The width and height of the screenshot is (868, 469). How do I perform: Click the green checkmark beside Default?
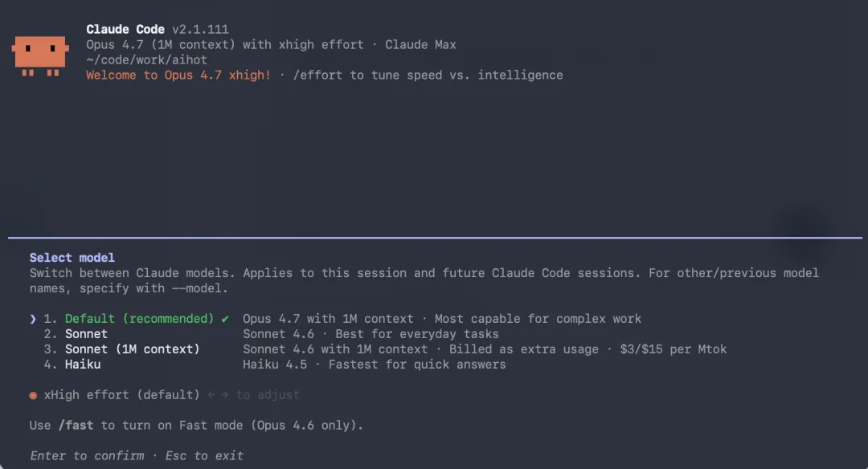[225, 319]
